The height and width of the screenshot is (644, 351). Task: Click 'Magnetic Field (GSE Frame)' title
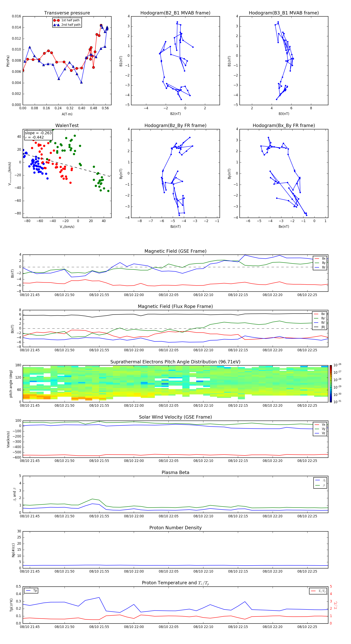coord(175,251)
